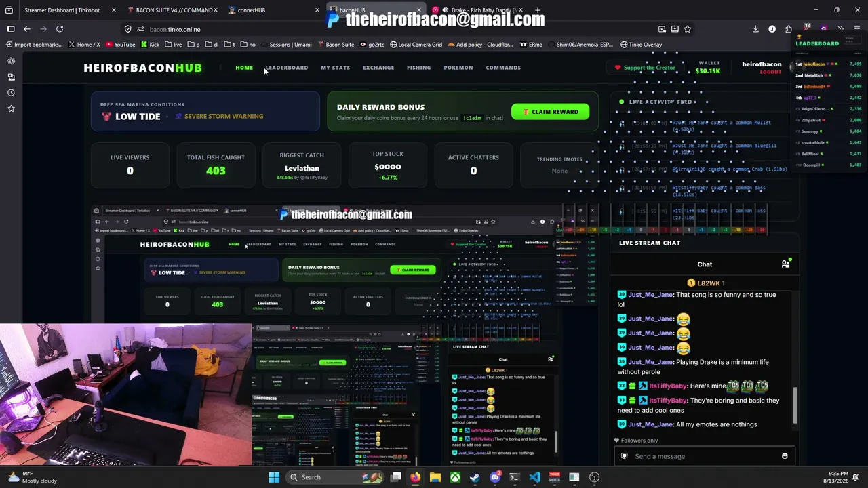
Task: Open Discord from the taskbar
Action: [495, 477]
